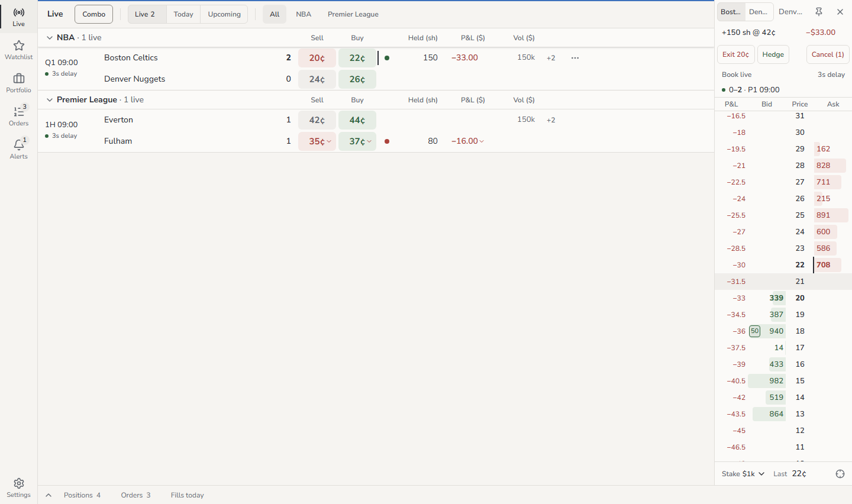852x504 pixels.
Task: Switch to Den... book tab
Action: [x=759, y=12]
